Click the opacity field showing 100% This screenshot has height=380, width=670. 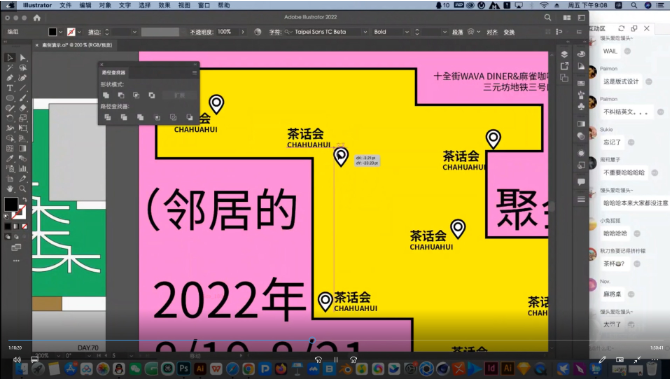point(227,32)
